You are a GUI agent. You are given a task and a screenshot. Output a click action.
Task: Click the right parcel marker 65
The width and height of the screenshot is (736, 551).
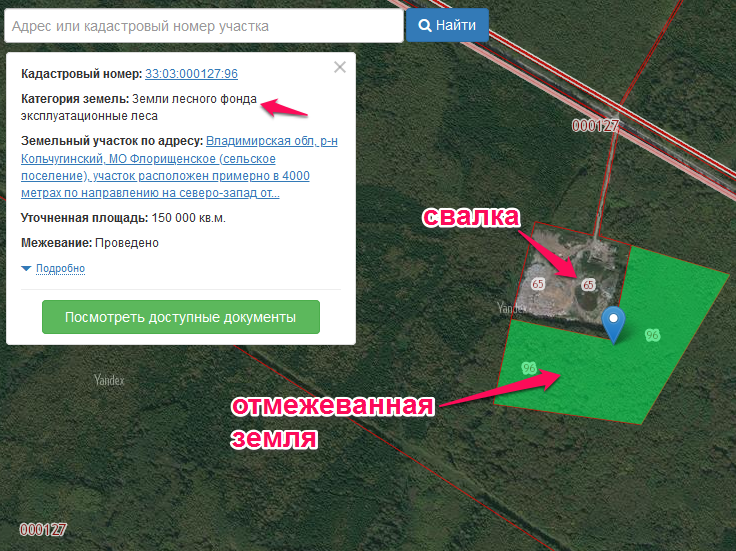(x=588, y=284)
